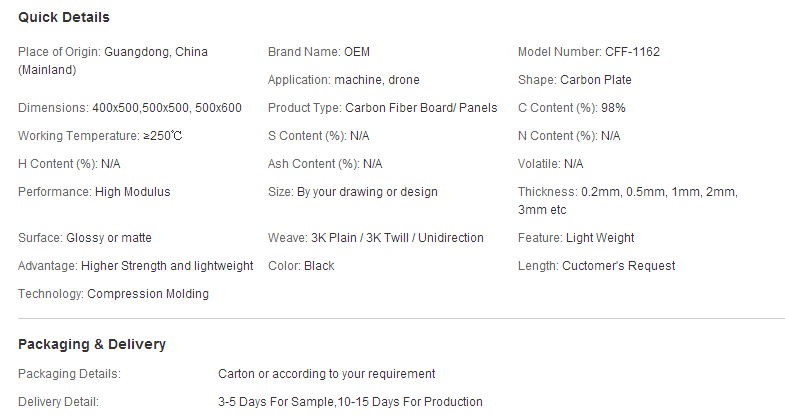Click Application machine, drone text
The height and width of the screenshot is (420, 785).
pos(343,80)
